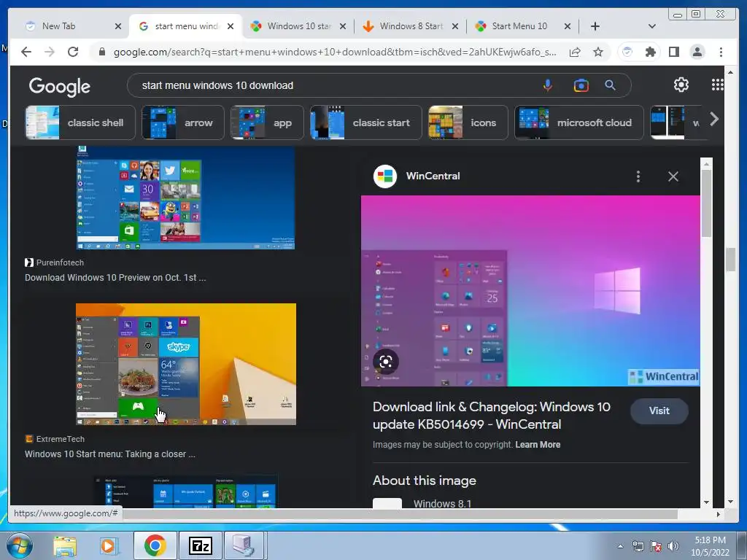Open the tab search dropdown chevron
Image resolution: width=747 pixels, height=560 pixels.
click(651, 26)
